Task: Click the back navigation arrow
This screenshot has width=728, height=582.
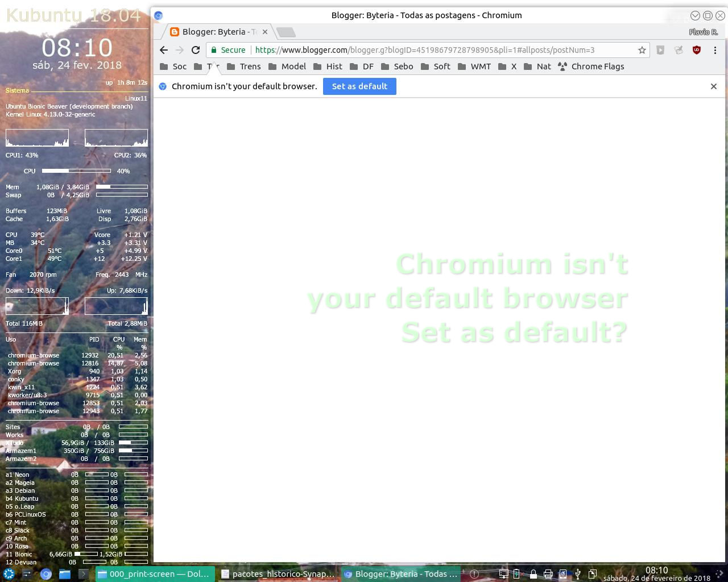Action: (164, 50)
